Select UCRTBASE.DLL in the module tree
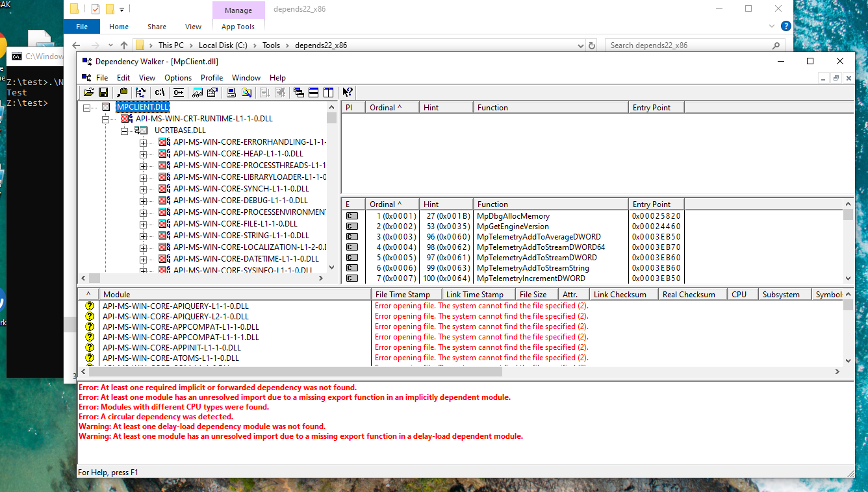This screenshot has height=492, width=868. (180, 130)
